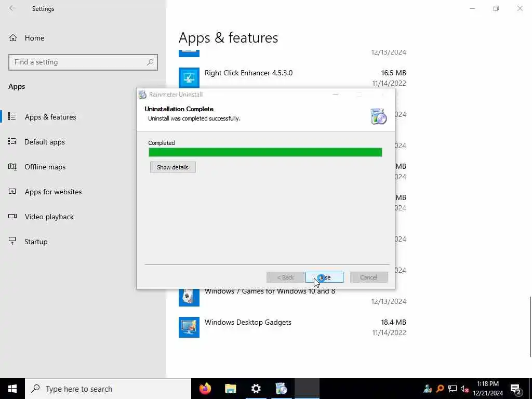
Task: Select Right Click Enhancer 4.5.3.0 app entry
Action: (292, 78)
